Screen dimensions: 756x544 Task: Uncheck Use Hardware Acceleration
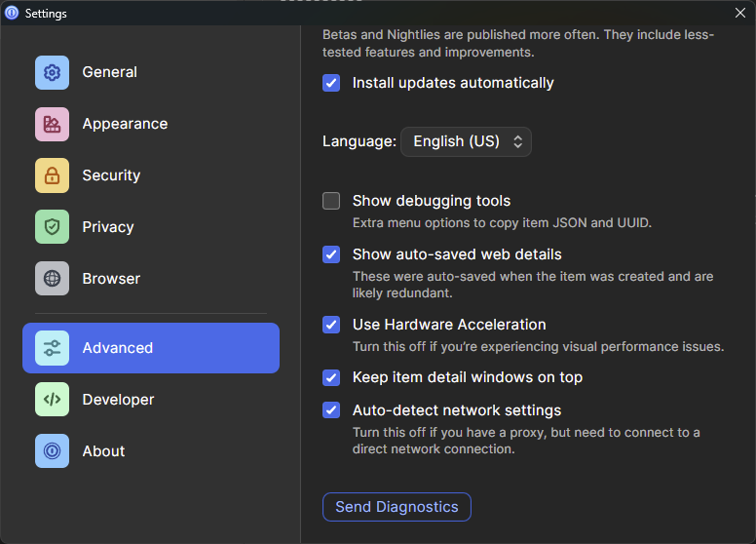331,325
